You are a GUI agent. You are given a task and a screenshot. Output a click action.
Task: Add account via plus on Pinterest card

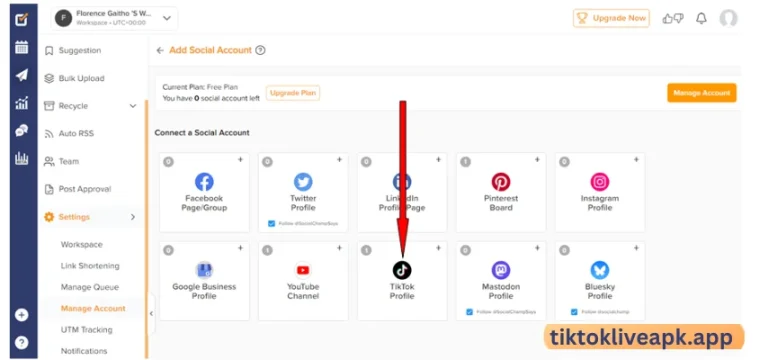tap(537, 160)
